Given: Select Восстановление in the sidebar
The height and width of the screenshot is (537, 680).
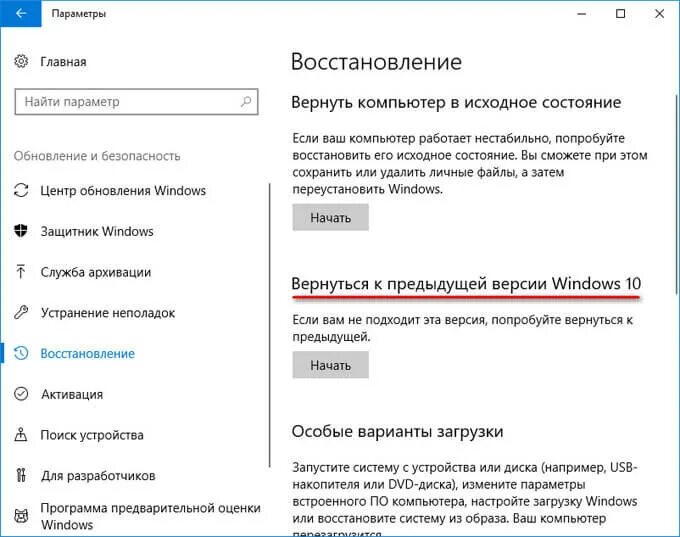Looking at the screenshot, I should click(88, 354).
